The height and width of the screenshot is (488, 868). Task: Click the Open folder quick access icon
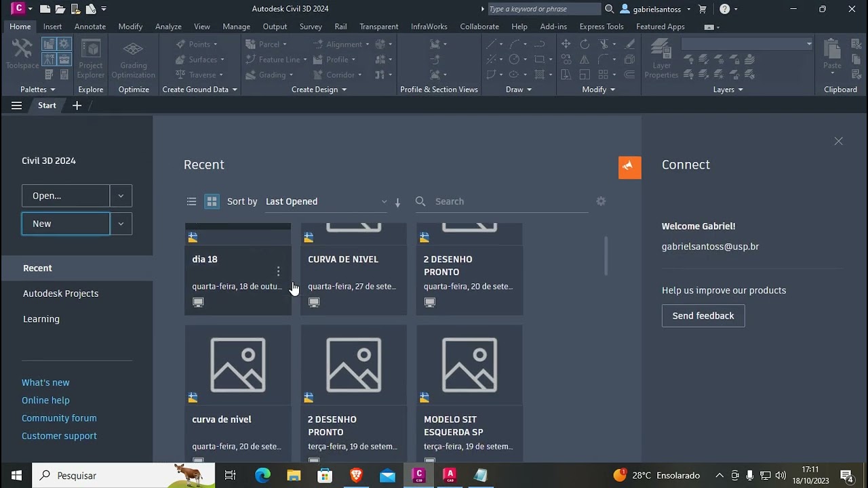60,9
